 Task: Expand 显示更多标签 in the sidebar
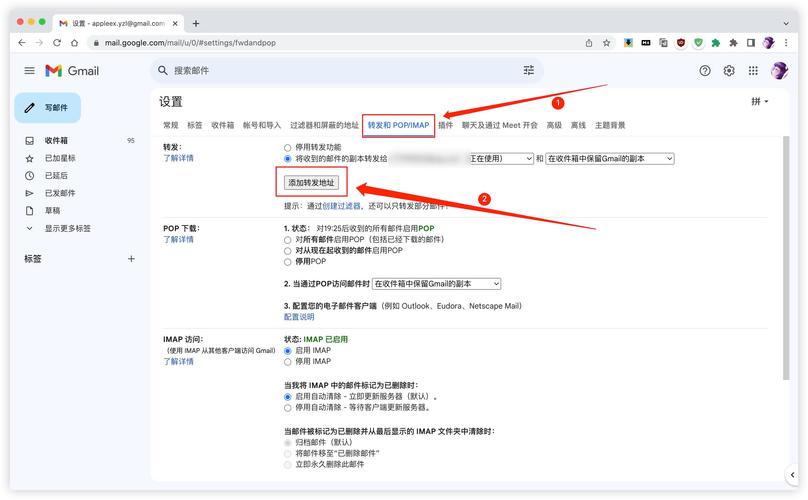(x=66, y=228)
